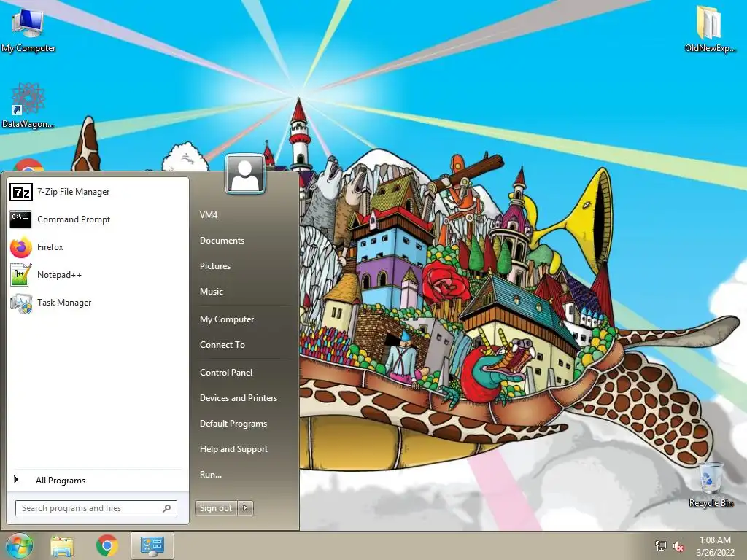Screen dimensions: 747x560
Task: Select the Recycle Bin desktop icon
Action: (x=711, y=484)
